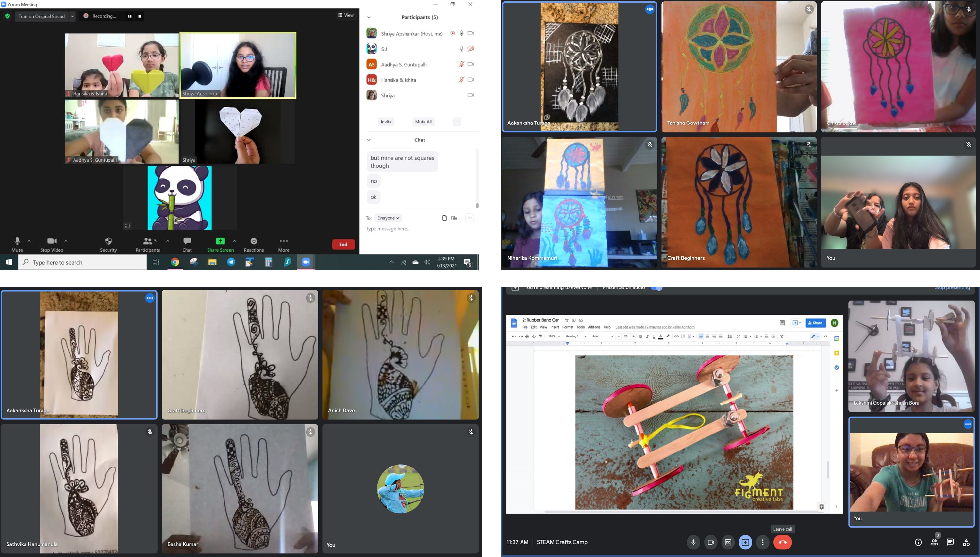
Task: Click the Invite button
Action: [x=386, y=122]
